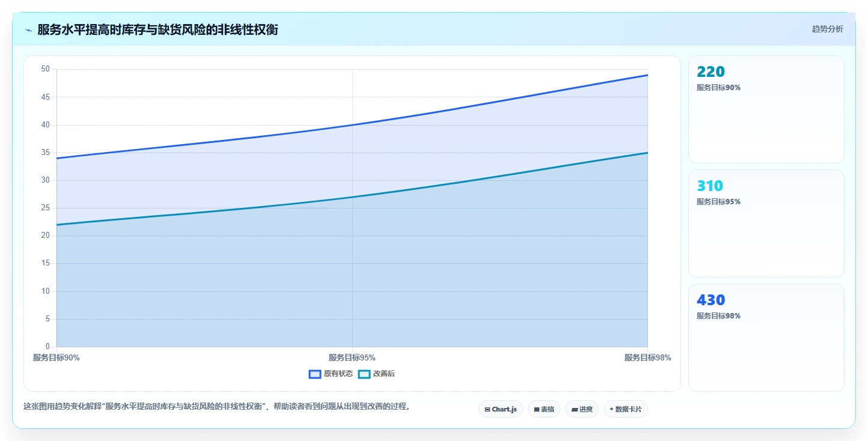Click the description text below the chart
The image size is (868, 441).
pyautogui.click(x=218, y=407)
